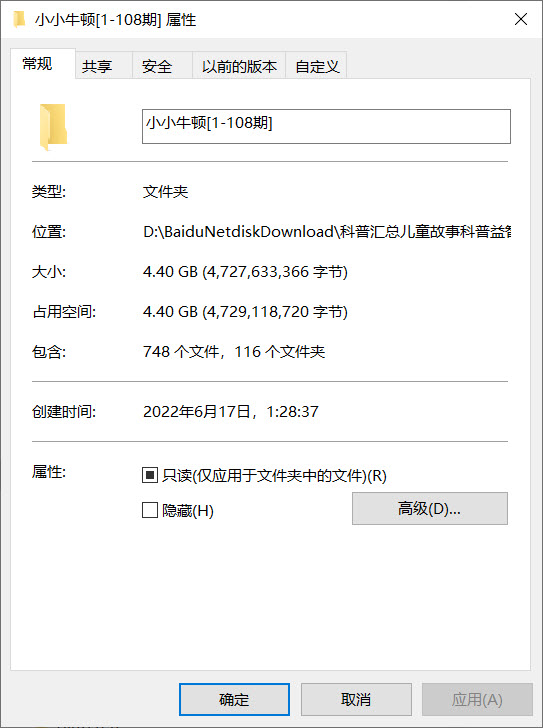Image resolution: width=543 pixels, height=728 pixels.
Task: Click the type value 文件夹
Action: click(165, 191)
